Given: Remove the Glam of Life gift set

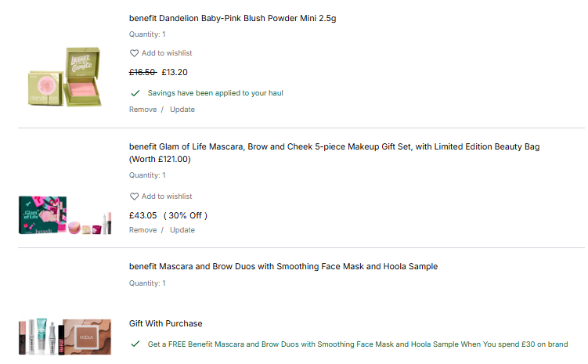Looking at the screenshot, I should [x=143, y=230].
